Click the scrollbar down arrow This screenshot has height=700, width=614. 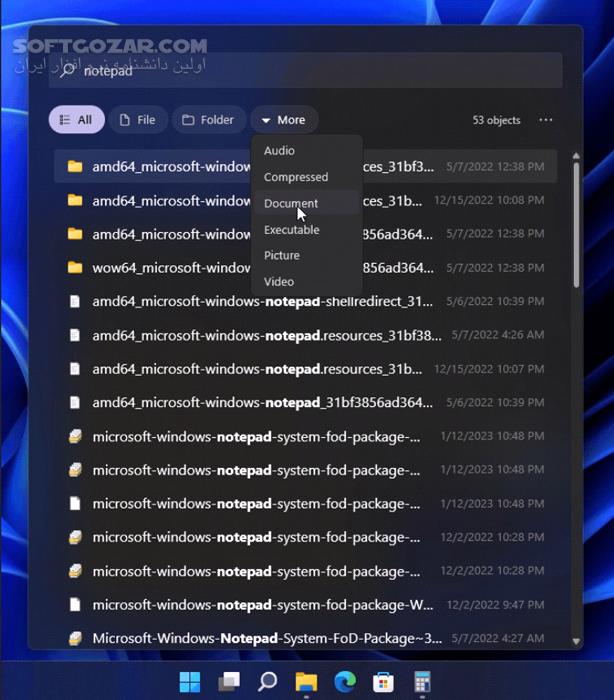576,642
